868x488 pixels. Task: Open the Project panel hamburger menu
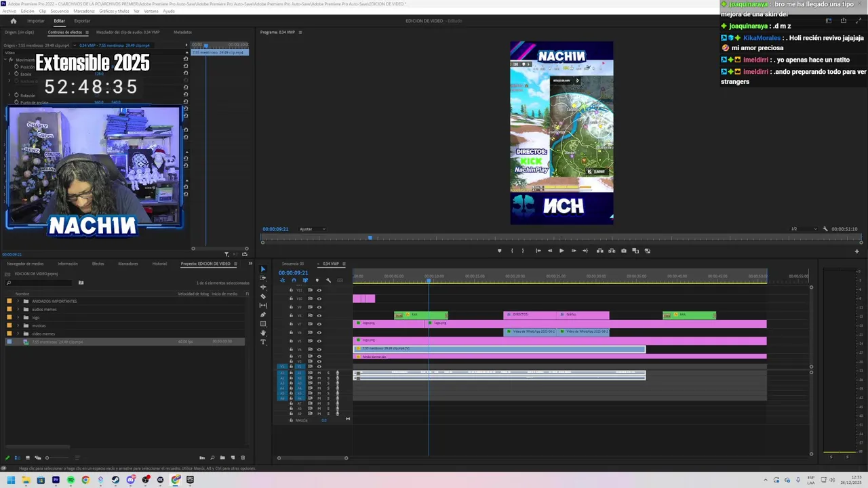click(235, 264)
